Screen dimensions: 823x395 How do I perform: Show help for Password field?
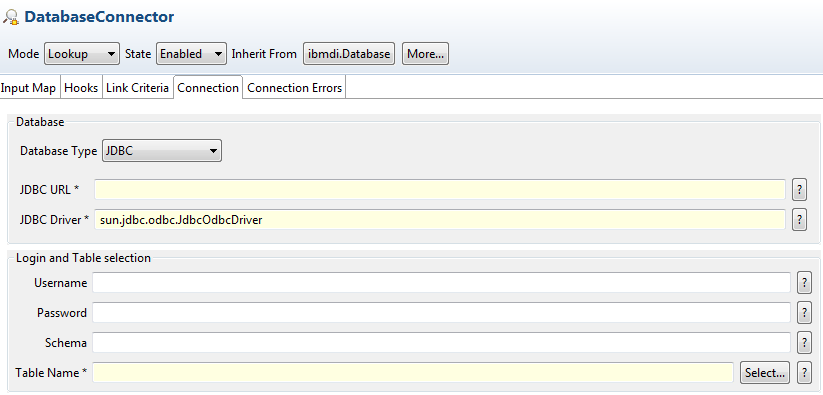(x=804, y=313)
